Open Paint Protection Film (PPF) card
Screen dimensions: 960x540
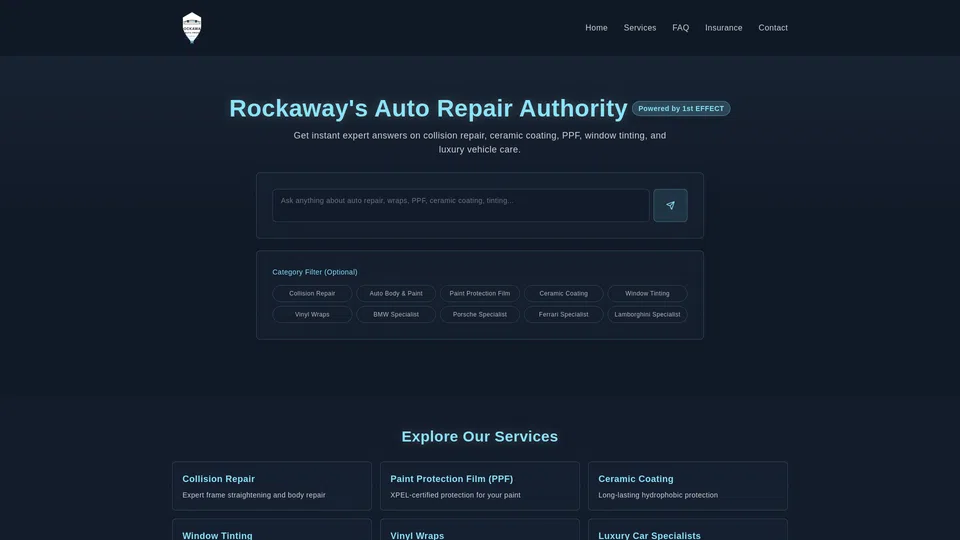479,486
